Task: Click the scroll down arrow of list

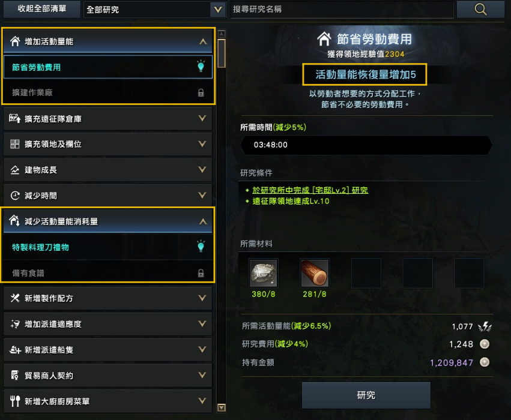Action: [x=222, y=407]
